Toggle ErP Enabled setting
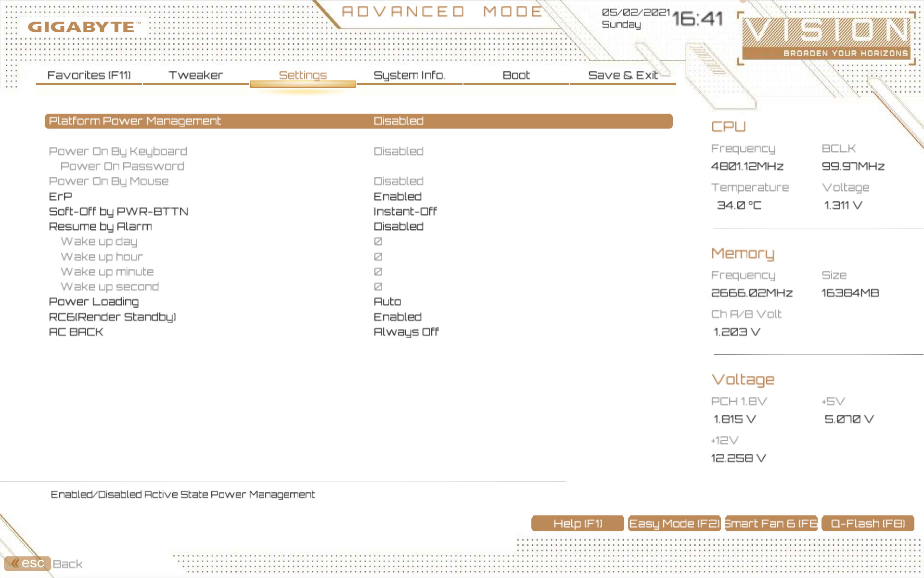Screen dimensions: 924x578 pos(398,197)
